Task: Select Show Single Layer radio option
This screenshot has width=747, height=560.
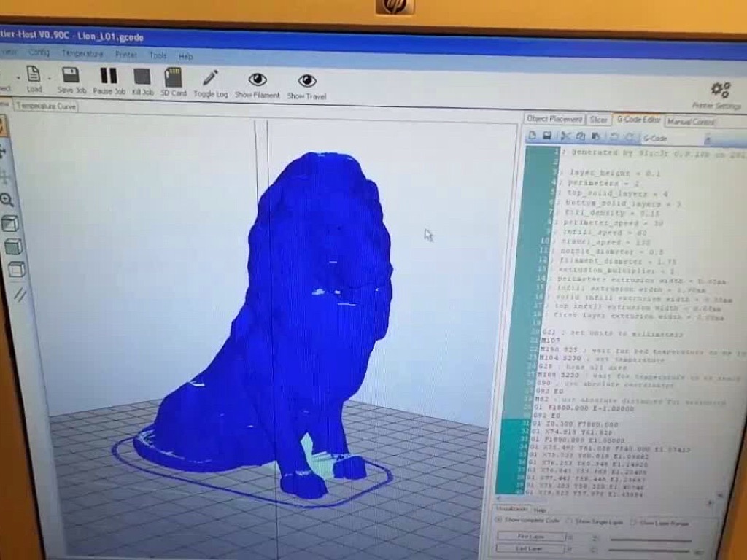Action: (570, 521)
